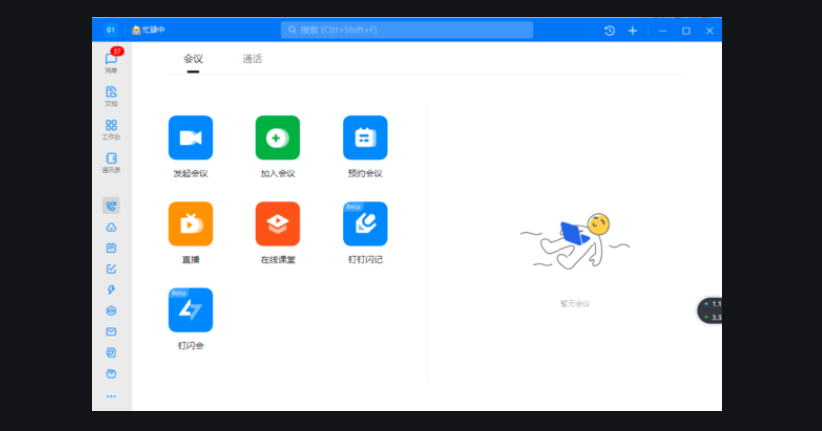Change the 忙碌中 busy status

click(148, 30)
